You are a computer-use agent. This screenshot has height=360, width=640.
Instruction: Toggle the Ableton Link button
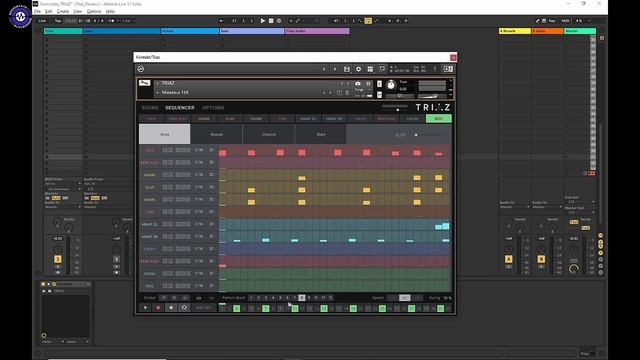[42, 20]
